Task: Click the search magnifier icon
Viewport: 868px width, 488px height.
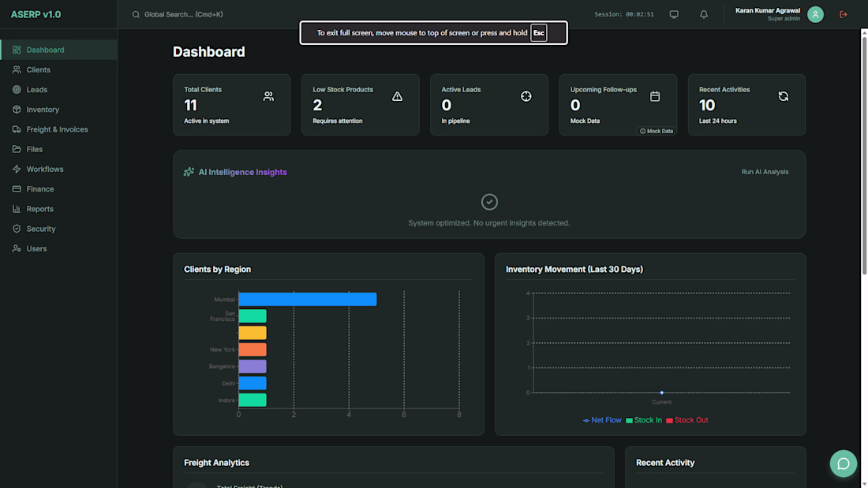Action: click(x=136, y=14)
